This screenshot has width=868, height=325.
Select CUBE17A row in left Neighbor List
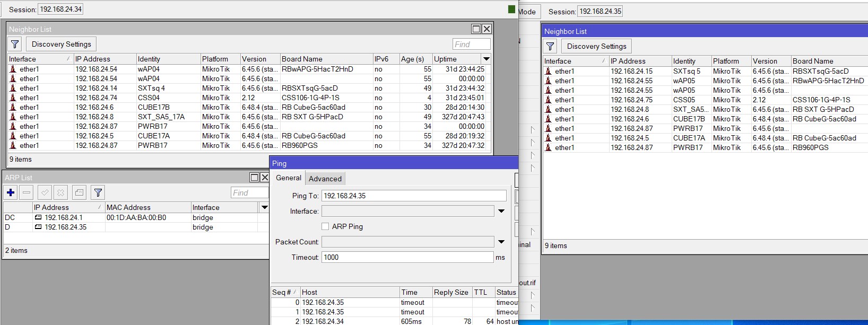tap(249, 136)
